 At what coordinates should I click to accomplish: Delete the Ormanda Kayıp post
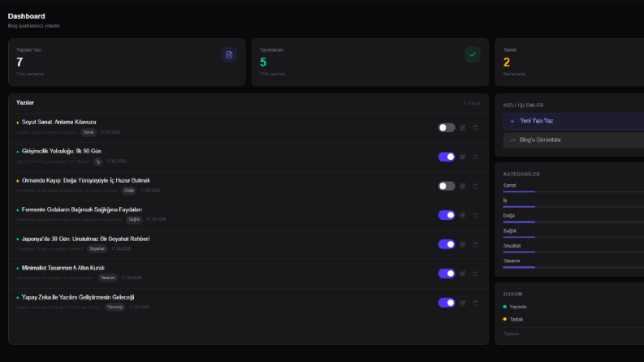coord(475,186)
